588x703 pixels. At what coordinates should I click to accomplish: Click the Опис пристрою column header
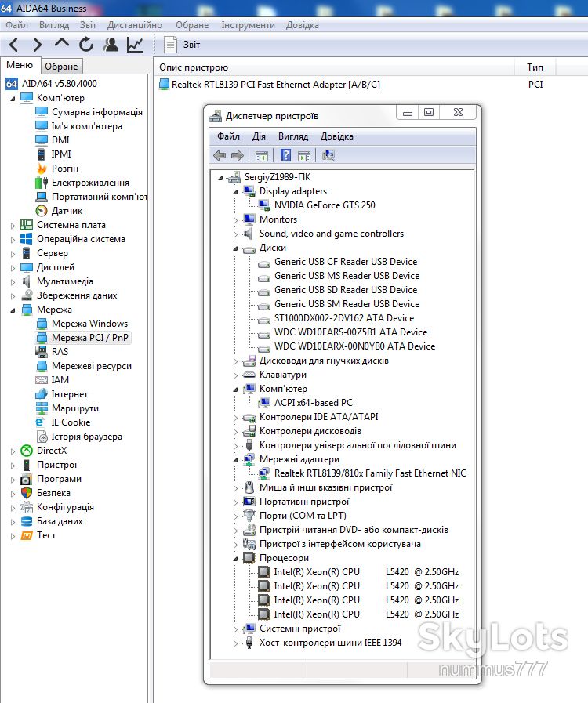tap(334, 67)
